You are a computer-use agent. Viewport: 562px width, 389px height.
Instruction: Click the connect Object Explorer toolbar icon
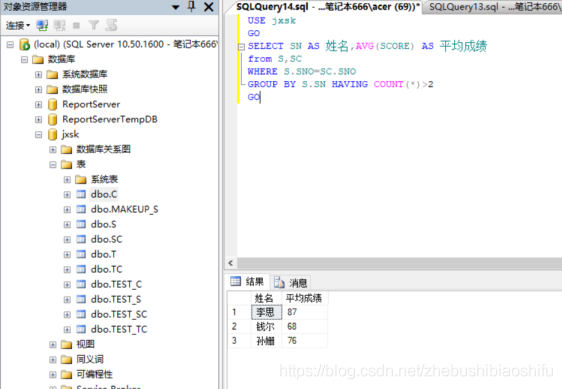[x=42, y=25]
